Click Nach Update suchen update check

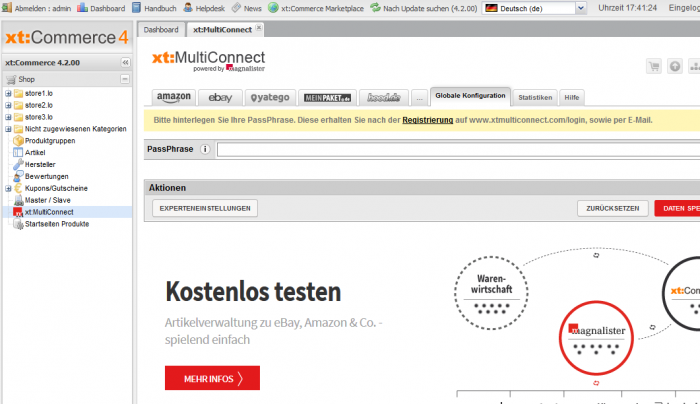[x=424, y=8]
